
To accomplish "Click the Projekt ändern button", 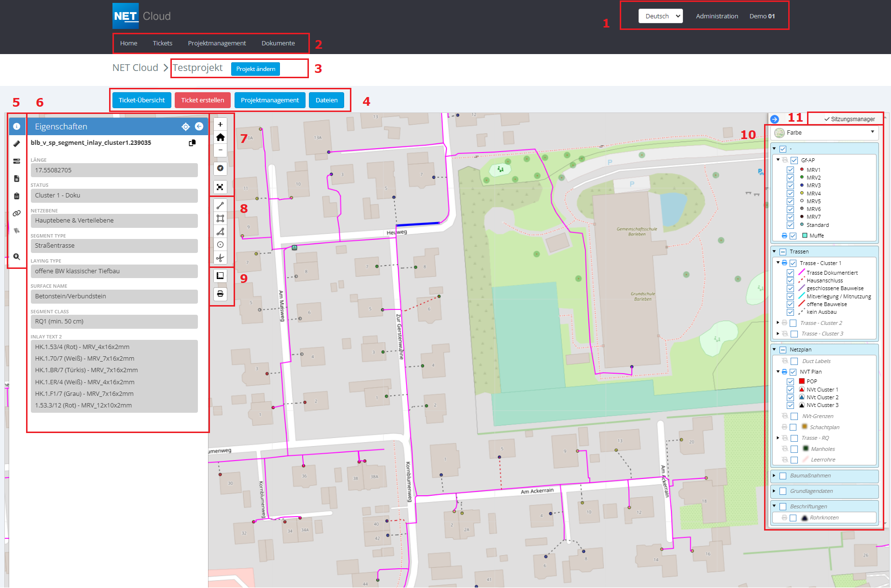I will [255, 69].
